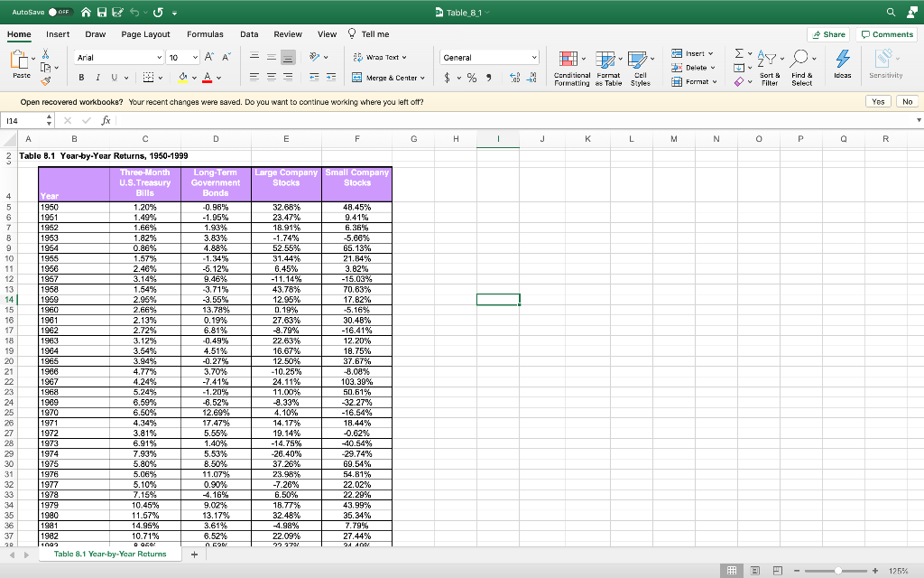Open the Draw ribbon tab
This screenshot has width=924, height=578.
click(96, 34)
